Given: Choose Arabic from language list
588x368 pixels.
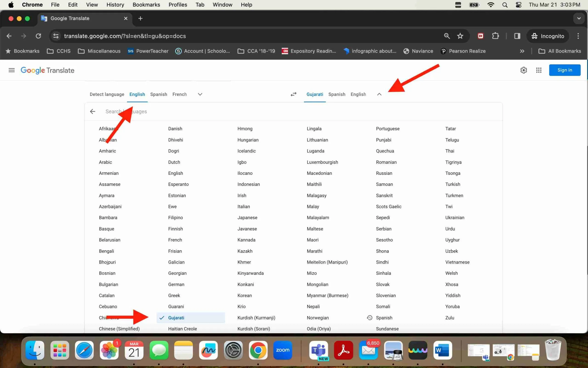Looking at the screenshot, I should pyautogui.click(x=105, y=162).
